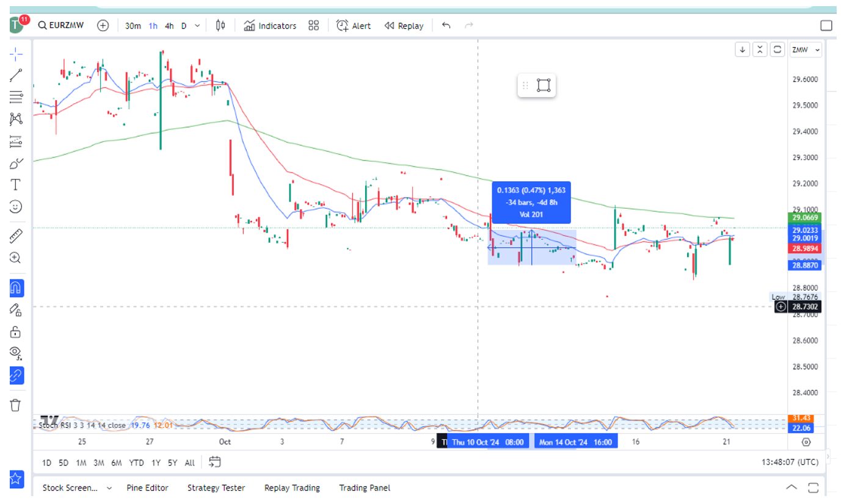Open the ZMW currency dropdown
844x504 pixels.
pos(806,50)
